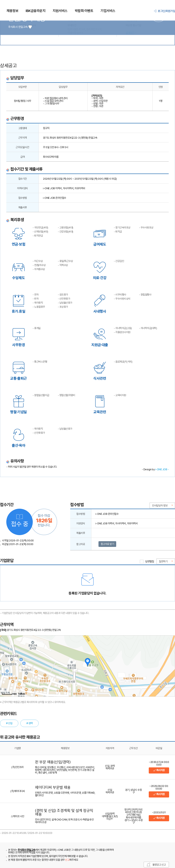Open the 채용정보 menu

pyautogui.click(x=12, y=11)
